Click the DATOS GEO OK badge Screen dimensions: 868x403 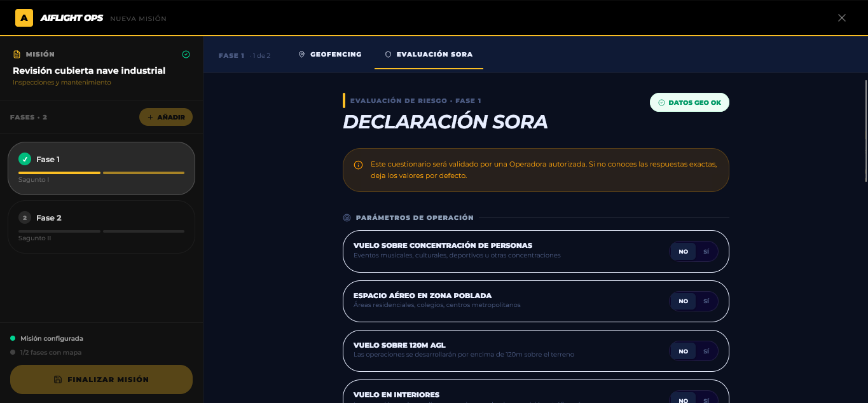pos(689,102)
